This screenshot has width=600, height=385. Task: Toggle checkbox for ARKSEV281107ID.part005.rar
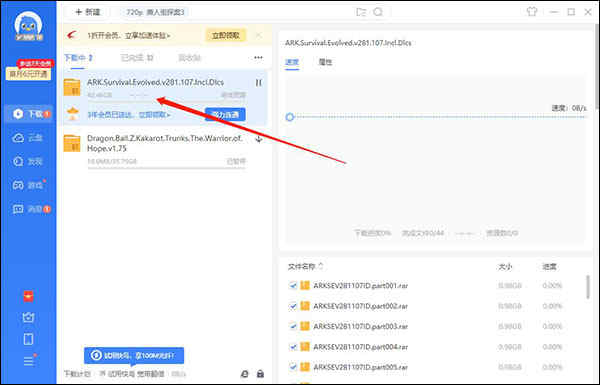coord(293,367)
